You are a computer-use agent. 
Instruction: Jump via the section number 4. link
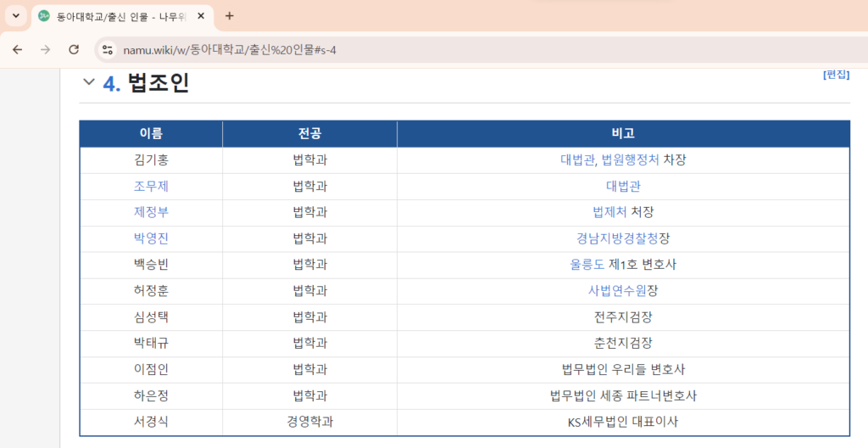click(112, 83)
